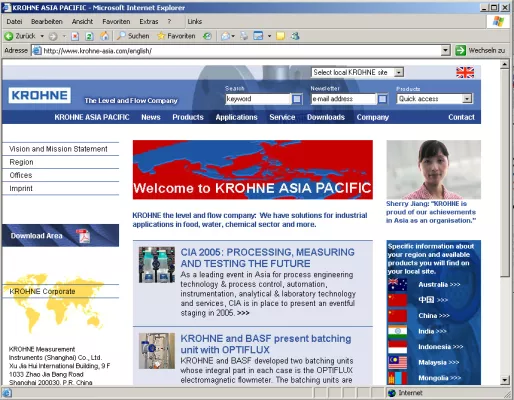Open the Contact nav item
514x400 pixels.
tap(461, 117)
